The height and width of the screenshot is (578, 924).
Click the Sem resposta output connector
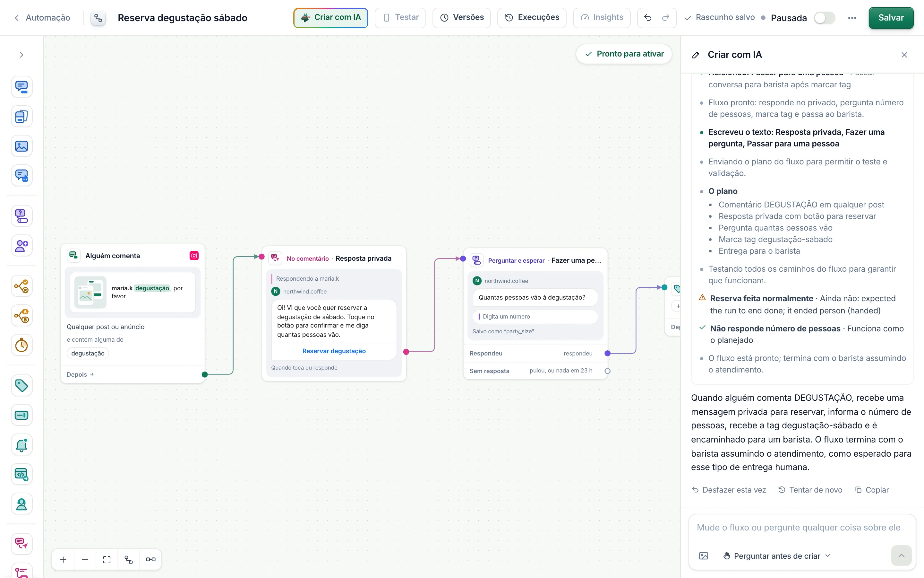coord(607,371)
